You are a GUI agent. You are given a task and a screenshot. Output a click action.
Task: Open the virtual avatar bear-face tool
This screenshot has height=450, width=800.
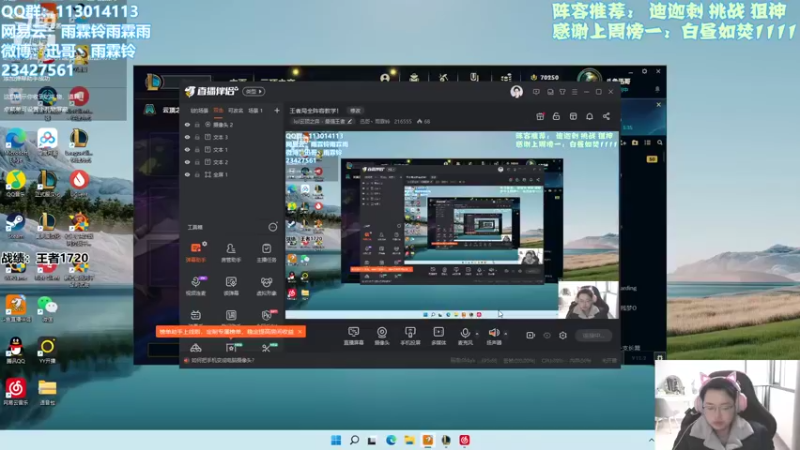(266, 286)
